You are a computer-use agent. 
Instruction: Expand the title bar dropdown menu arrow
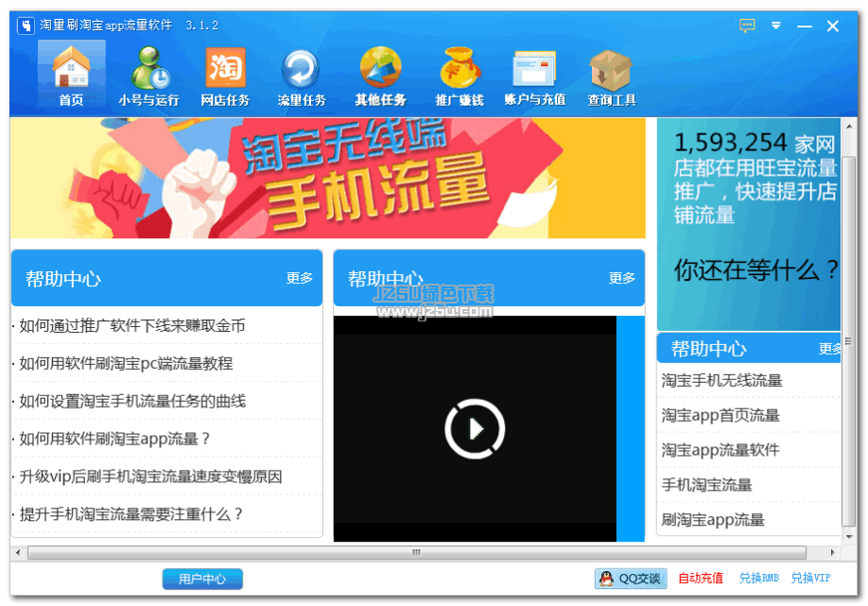[x=776, y=26]
